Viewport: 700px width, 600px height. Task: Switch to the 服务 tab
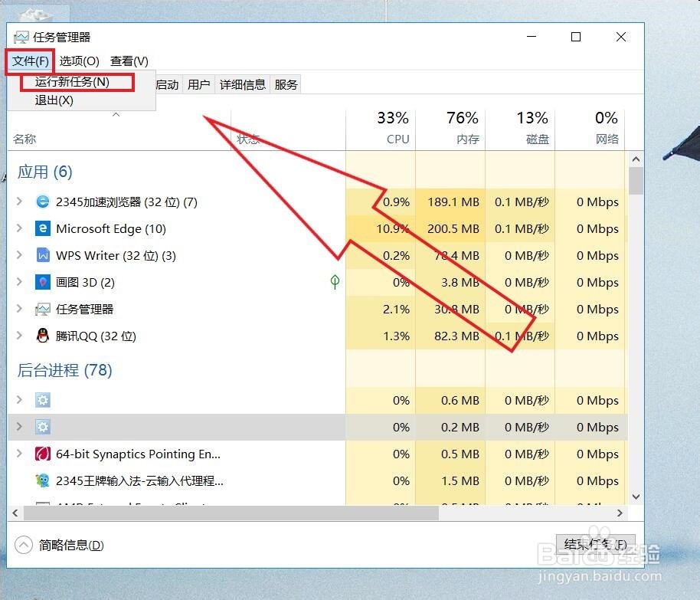click(286, 84)
